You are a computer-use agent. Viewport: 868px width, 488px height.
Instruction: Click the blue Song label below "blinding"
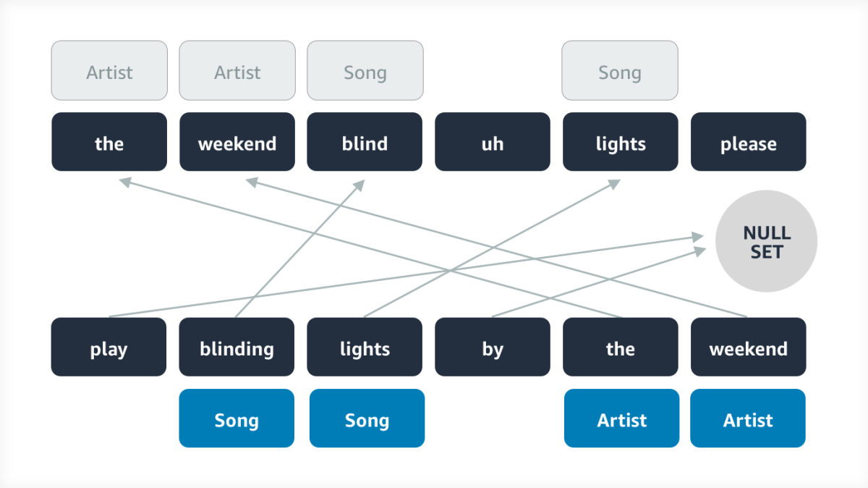[237, 418]
